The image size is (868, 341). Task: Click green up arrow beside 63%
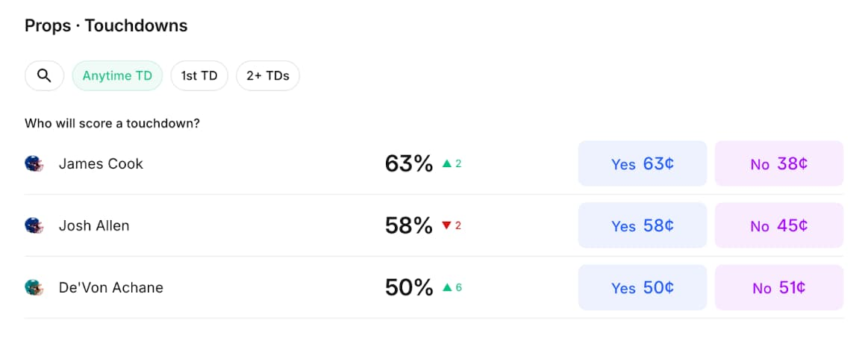coord(447,163)
